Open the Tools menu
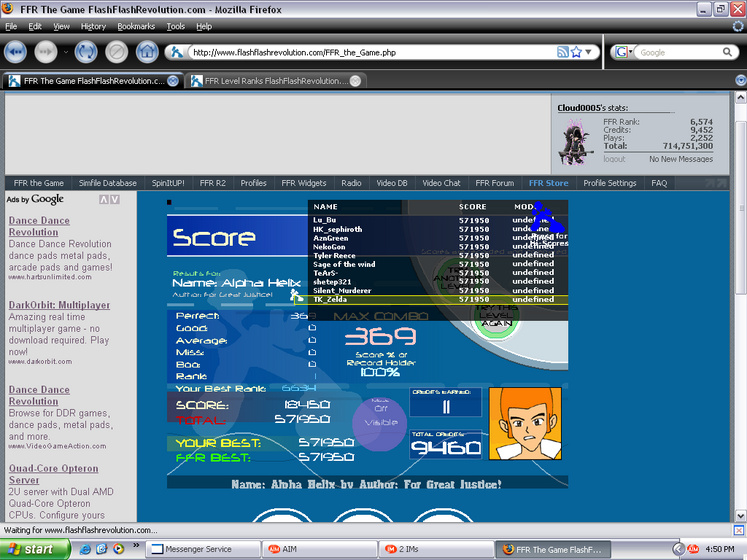This screenshot has height=560, width=747. pyautogui.click(x=175, y=26)
